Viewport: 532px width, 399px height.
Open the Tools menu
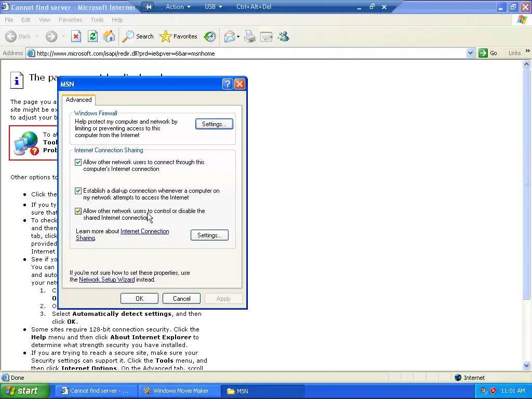pyautogui.click(x=97, y=20)
